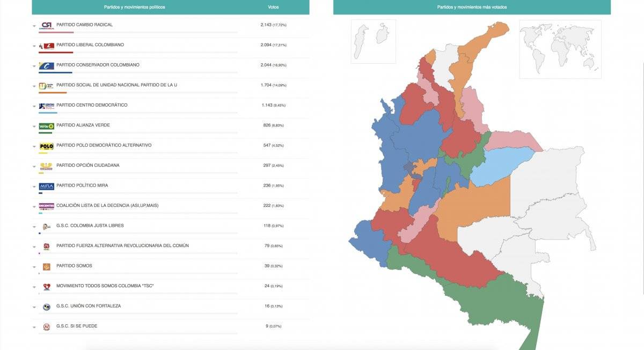Click the MIRA party logo
This screenshot has height=350, width=644.
point(47,186)
